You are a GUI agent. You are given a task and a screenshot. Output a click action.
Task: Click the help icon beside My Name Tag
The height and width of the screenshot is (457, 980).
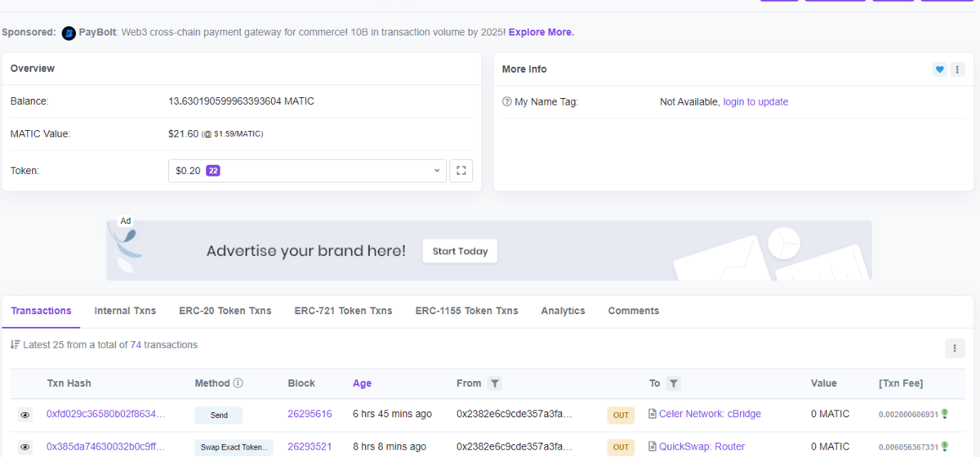tap(507, 102)
